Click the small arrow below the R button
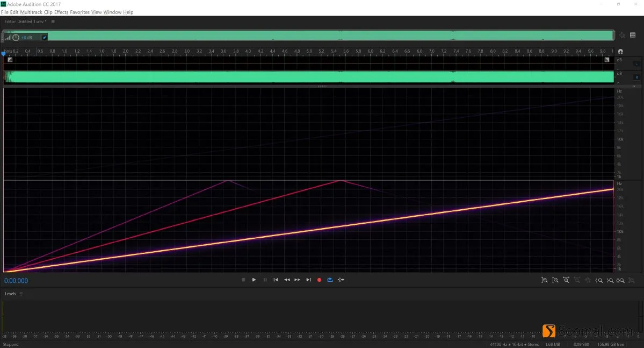This screenshot has width=644, height=348. tap(634, 86)
